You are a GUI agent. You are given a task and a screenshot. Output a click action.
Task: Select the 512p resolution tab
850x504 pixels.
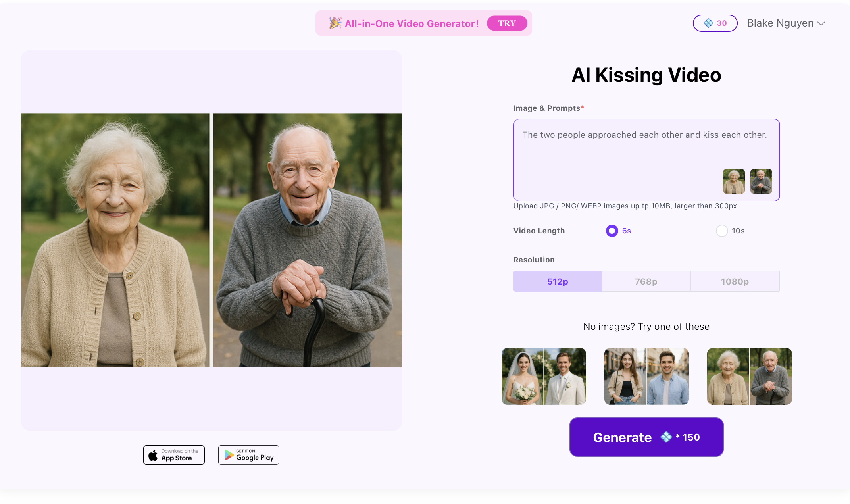click(558, 281)
